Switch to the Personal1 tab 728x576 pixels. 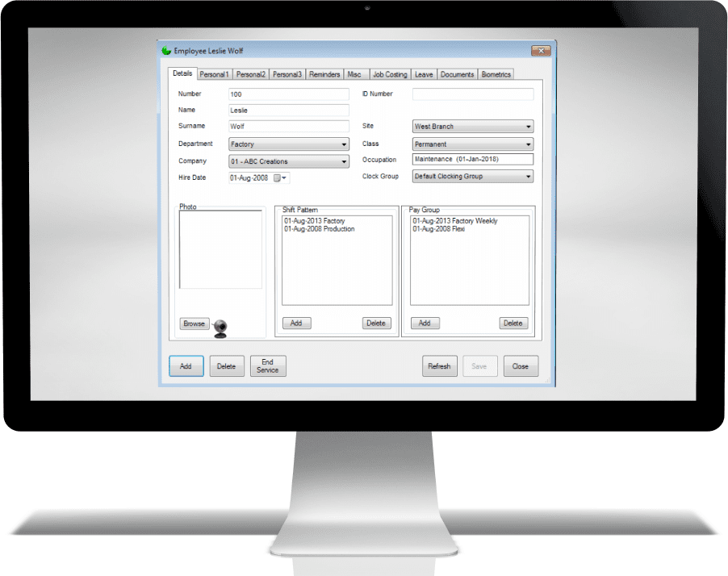[215, 75]
